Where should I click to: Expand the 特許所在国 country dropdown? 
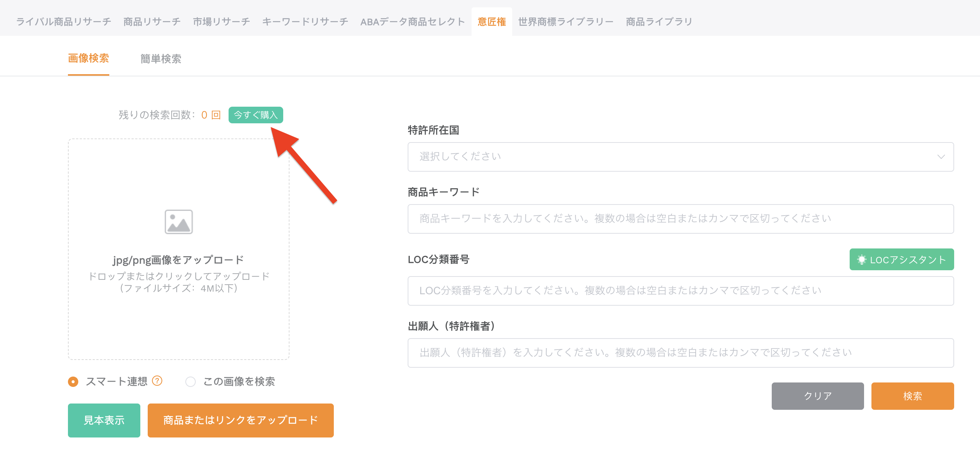click(x=680, y=157)
